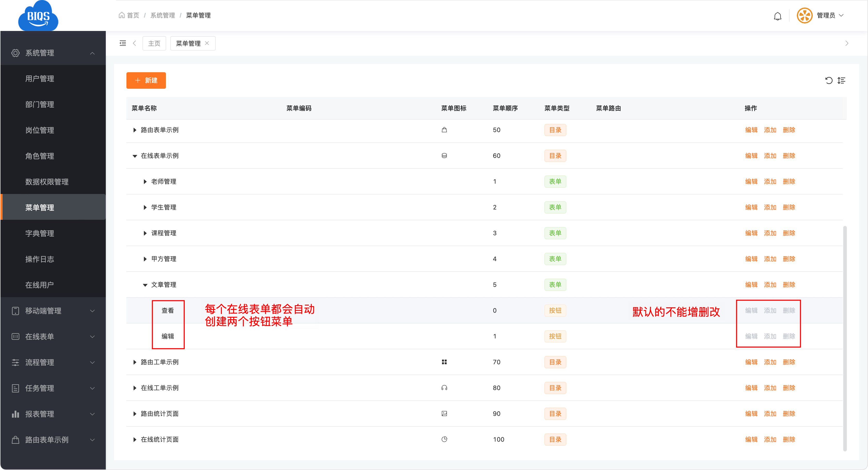This screenshot has width=868, height=470.
Task: Click the 表单 tag in 课程管理 row
Action: click(x=555, y=233)
